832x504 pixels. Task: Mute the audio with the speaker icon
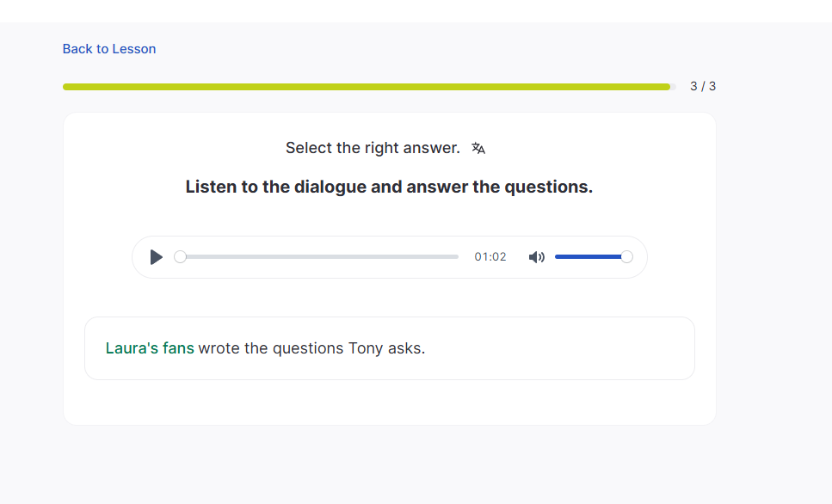536,257
